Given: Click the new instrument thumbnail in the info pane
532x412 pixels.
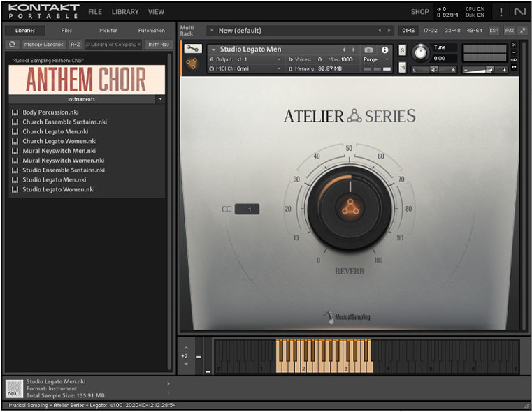Looking at the screenshot, I should pyautogui.click(x=14, y=389).
